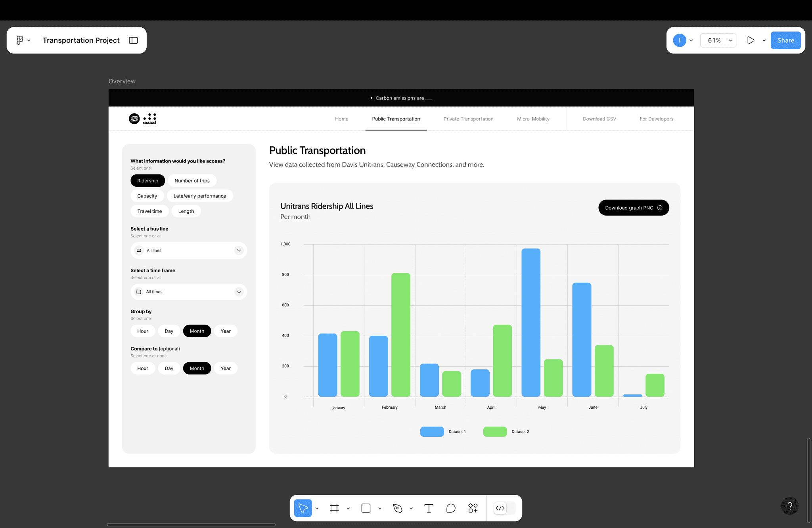
Task: Click the Share button
Action: click(785, 40)
